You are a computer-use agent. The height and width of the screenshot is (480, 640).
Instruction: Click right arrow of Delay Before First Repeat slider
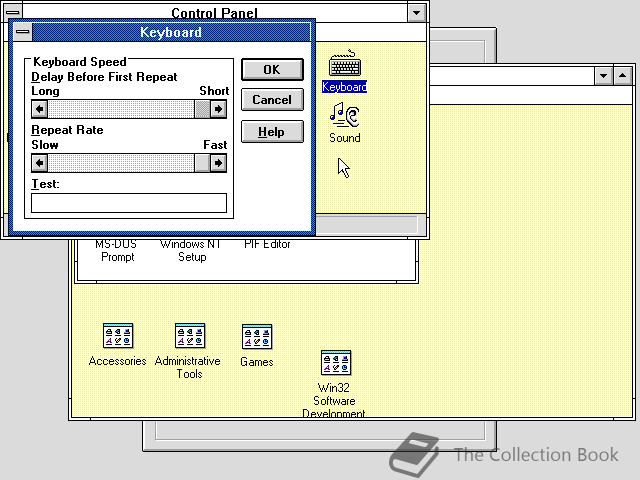click(218, 109)
